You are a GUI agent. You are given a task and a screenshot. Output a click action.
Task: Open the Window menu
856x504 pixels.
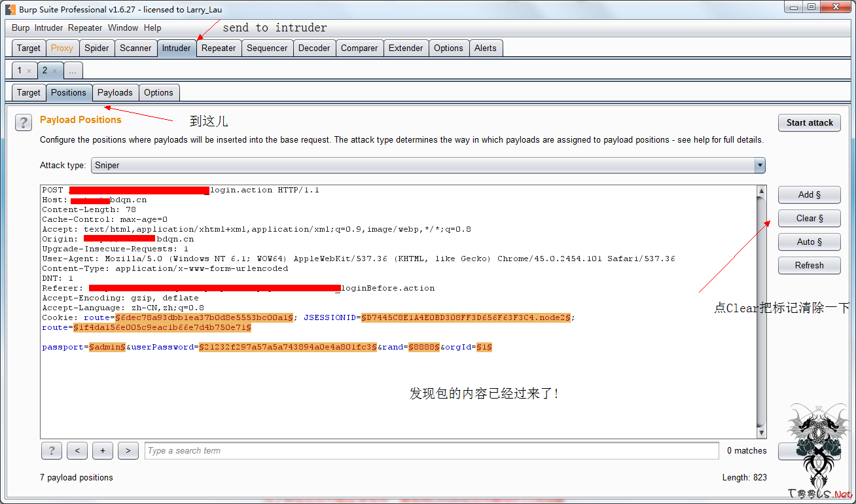click(123, 28)
